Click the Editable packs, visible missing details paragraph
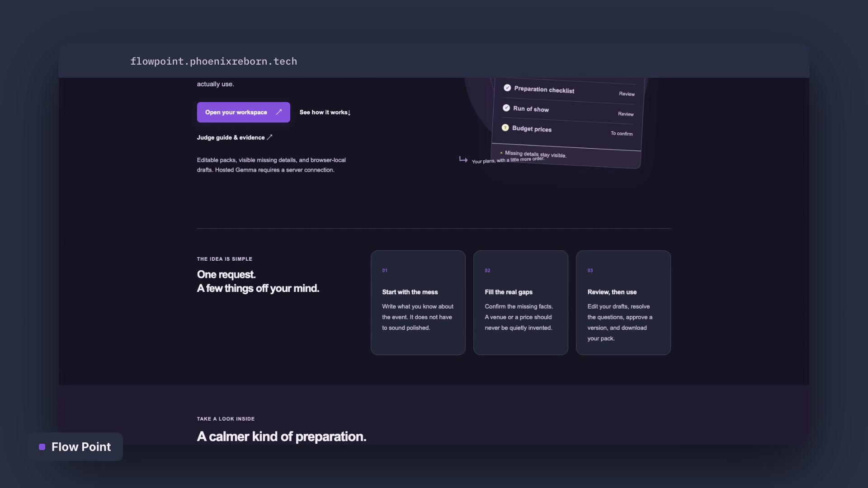The image size is (868, 488). [271, 165]
